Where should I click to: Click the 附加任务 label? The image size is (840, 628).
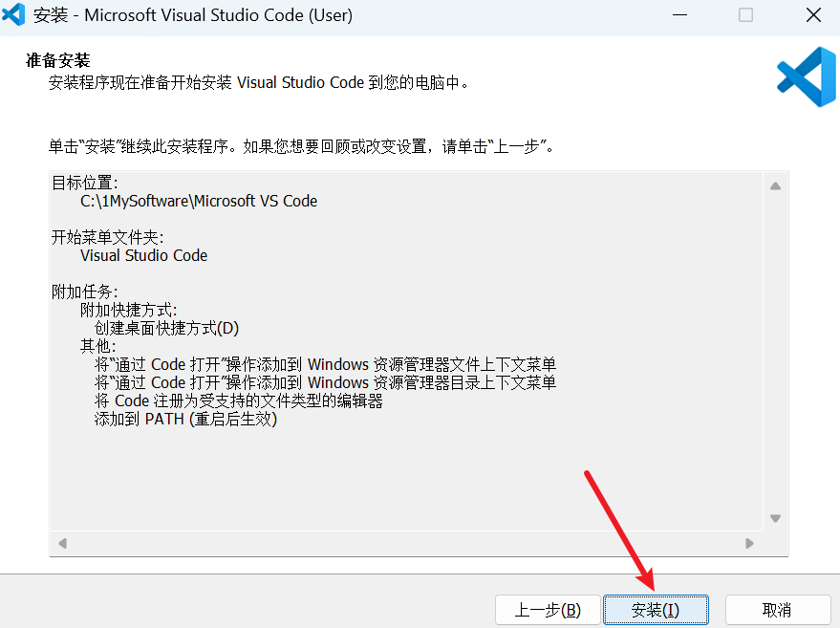click(x=85, y=292)
